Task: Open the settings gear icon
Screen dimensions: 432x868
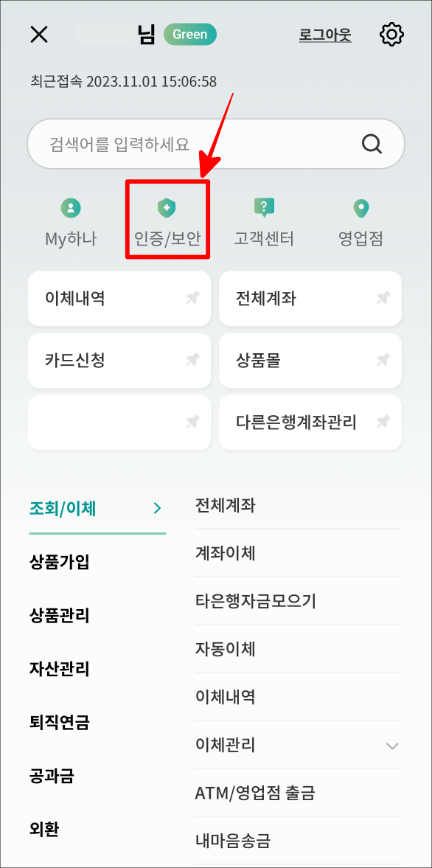Action: (391, 34)
